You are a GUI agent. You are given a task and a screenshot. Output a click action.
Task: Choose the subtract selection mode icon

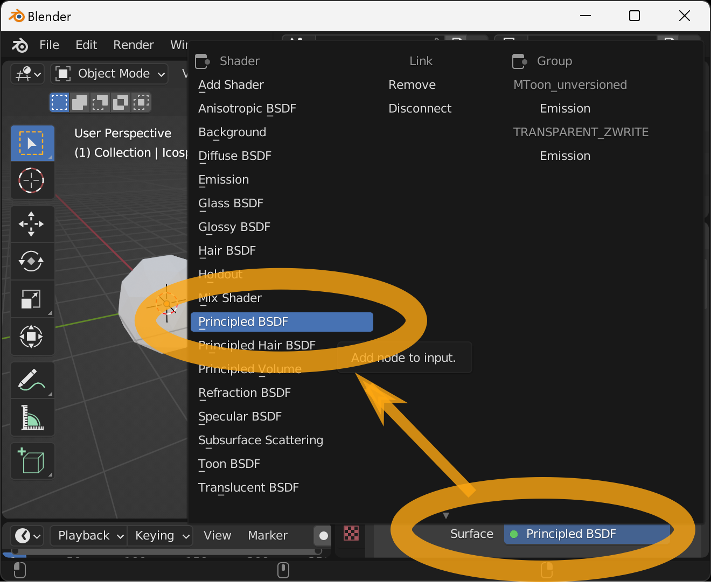(100, 102)
